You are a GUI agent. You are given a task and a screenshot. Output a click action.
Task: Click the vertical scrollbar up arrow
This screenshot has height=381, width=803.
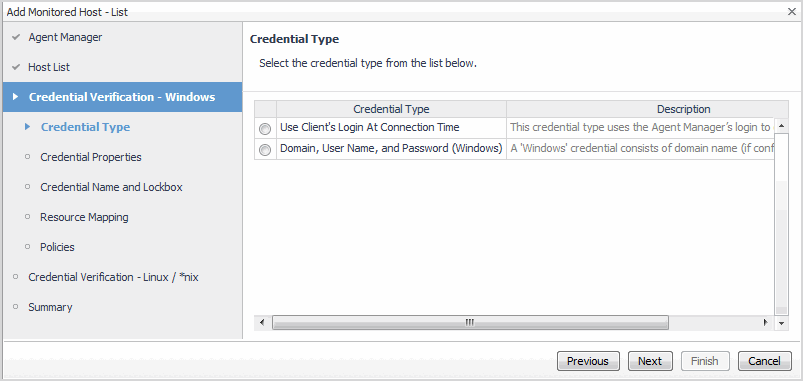point(781,126)
